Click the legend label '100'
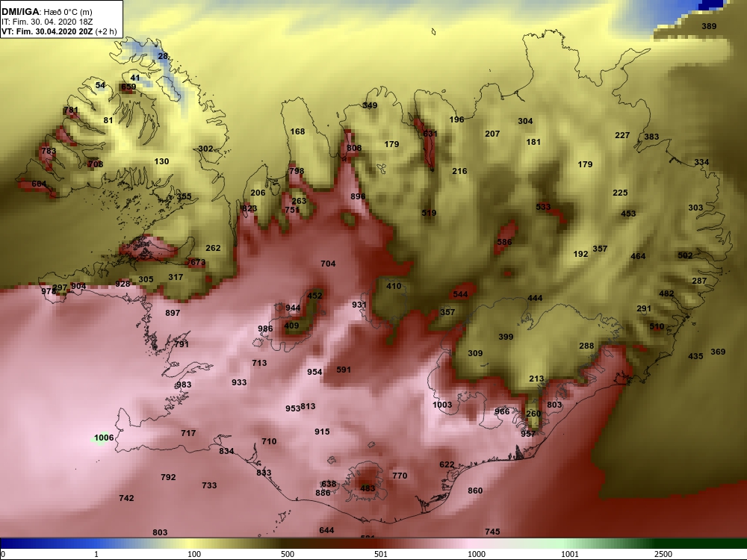 tap(194, 554)
